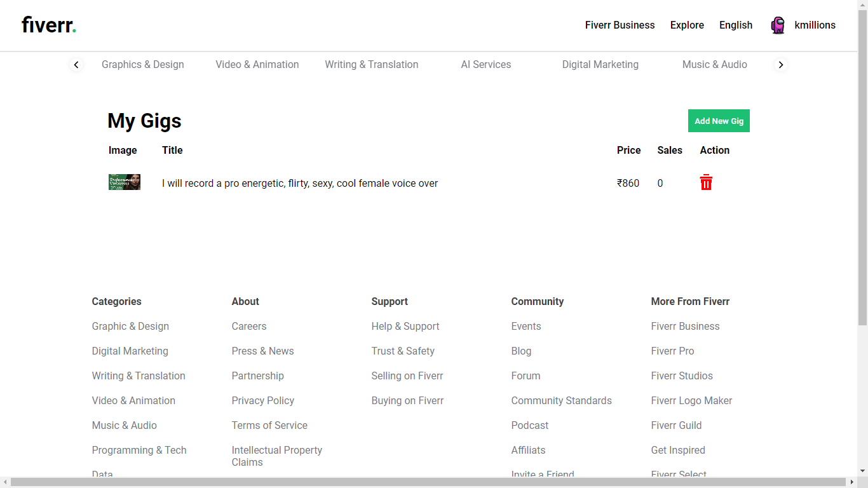Click the Title column header

click(172, 150)
